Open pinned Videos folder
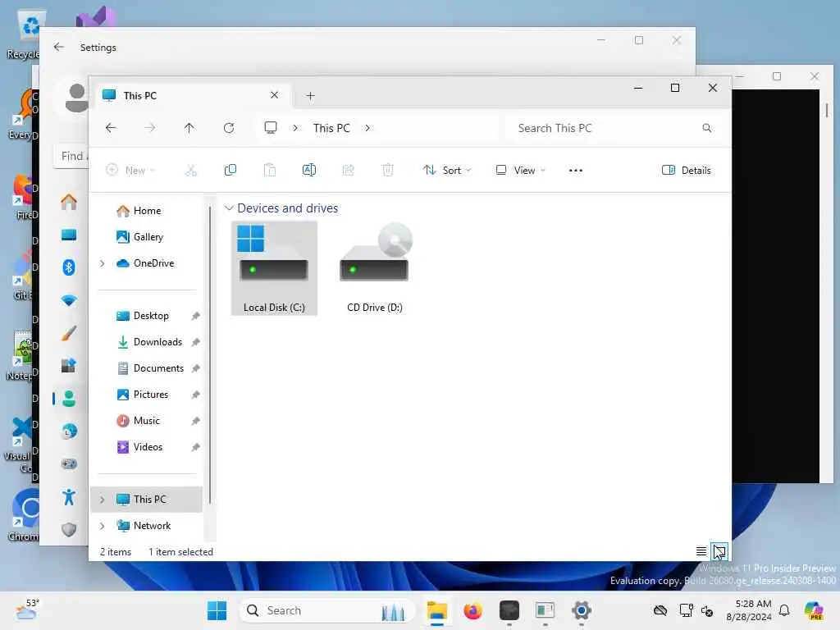The image size is (840, 630). click(x=148, y=447)
